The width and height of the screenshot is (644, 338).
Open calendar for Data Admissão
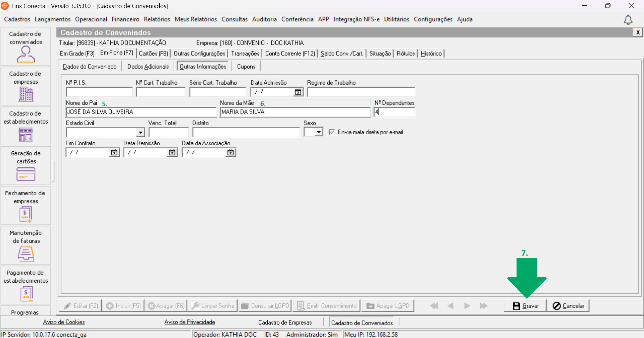coord(298,92)
